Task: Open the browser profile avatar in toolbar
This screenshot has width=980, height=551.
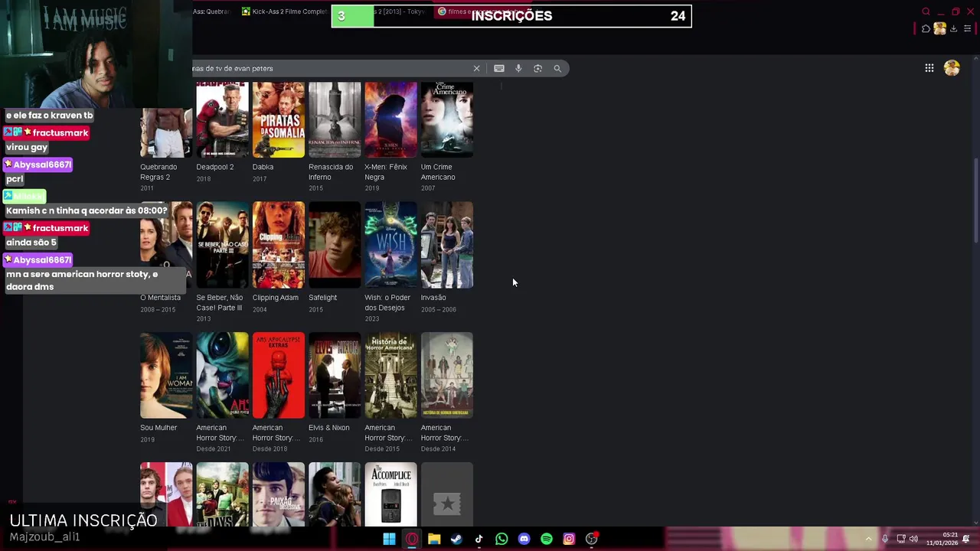Action: click(939, 29)
